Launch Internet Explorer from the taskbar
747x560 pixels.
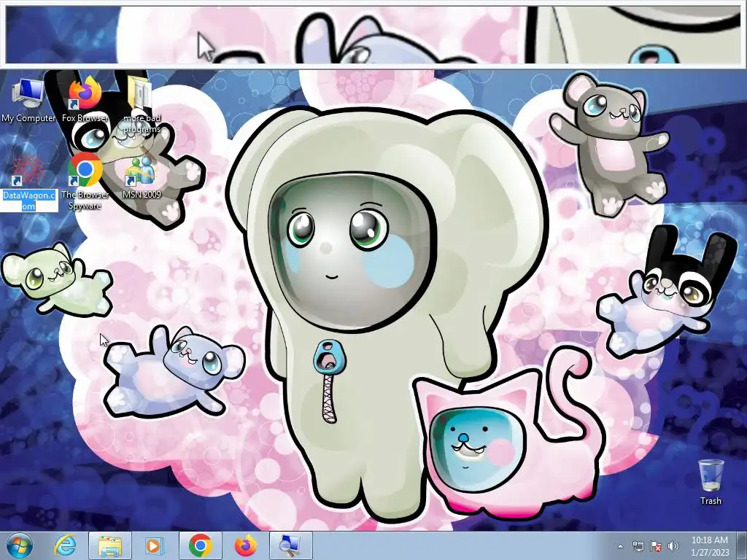coord(65,545)
